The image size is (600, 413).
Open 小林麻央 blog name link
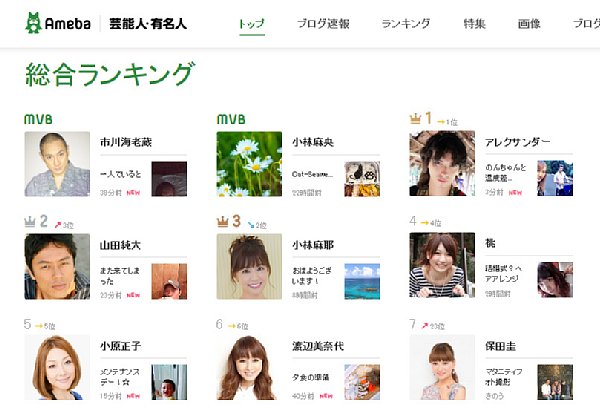[313, 142]
